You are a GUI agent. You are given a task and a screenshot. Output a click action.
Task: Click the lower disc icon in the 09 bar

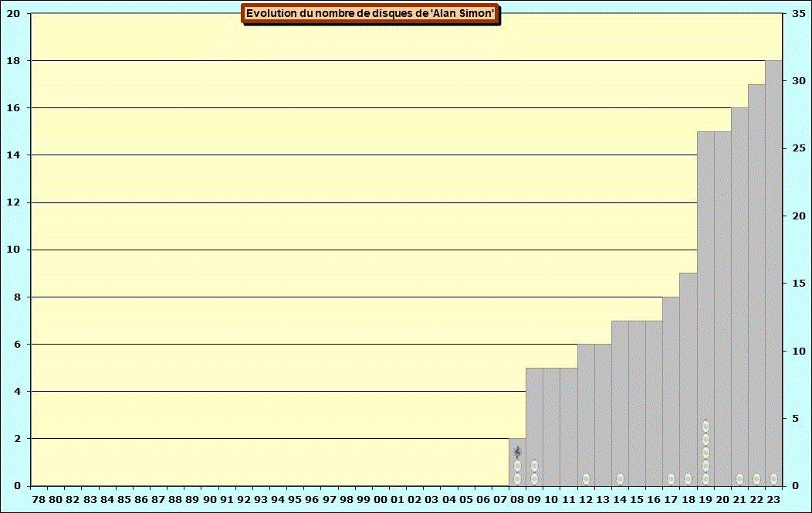tap(534, 479)
